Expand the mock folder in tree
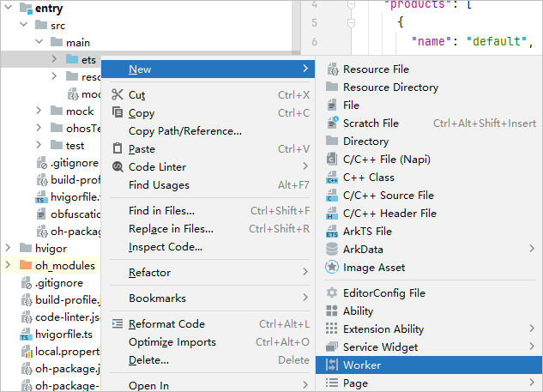Image resolution: width=543 pixels, height=392 pixels. point(39,111)
